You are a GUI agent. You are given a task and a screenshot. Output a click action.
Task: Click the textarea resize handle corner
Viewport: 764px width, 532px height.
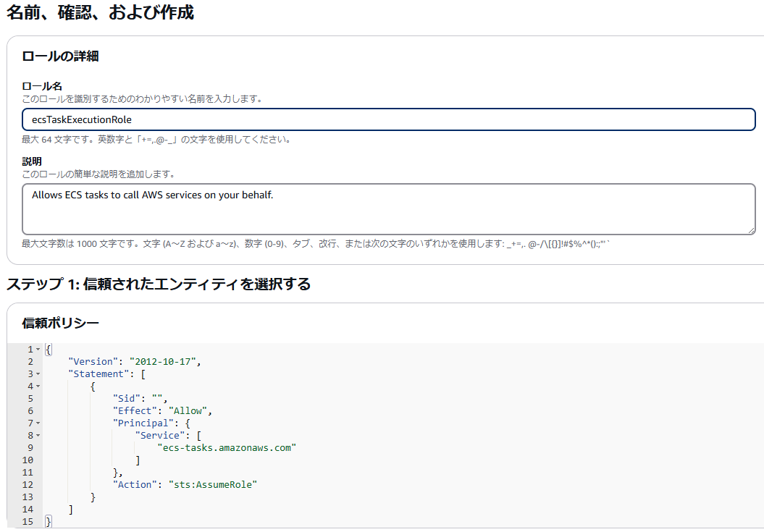(752, 231)
